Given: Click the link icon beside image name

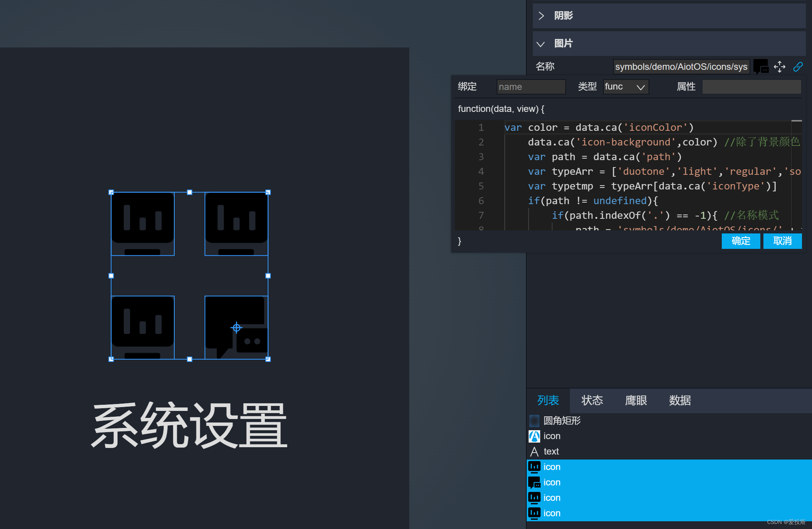Looking at the screenshot, I should 798,67.
